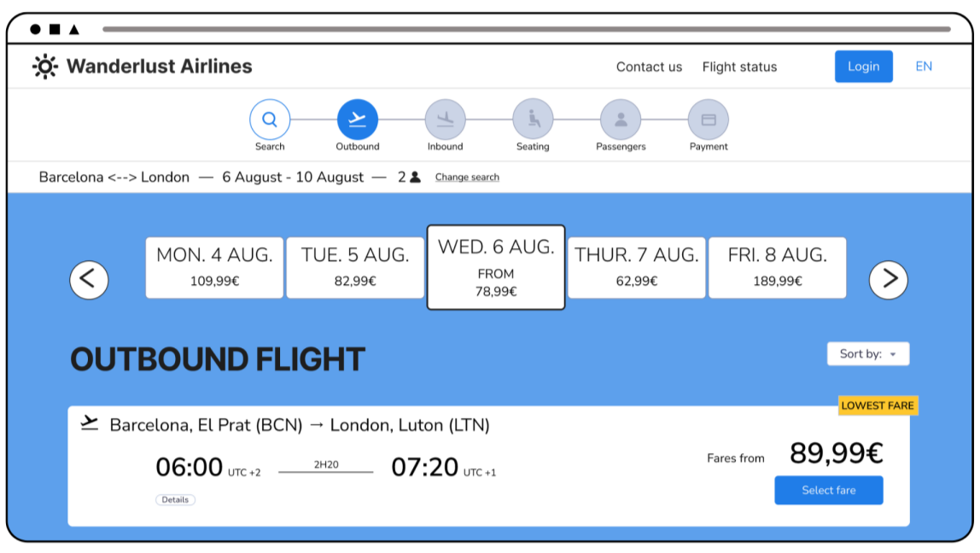Open the Contact us menu item
The width and height of the screenshot is (980, 553).
click(x=649, y=67)
